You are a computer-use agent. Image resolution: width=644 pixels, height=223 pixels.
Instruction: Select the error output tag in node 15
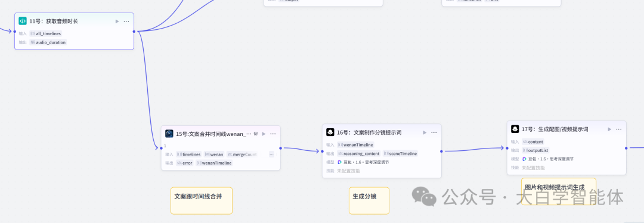(184, 163)
